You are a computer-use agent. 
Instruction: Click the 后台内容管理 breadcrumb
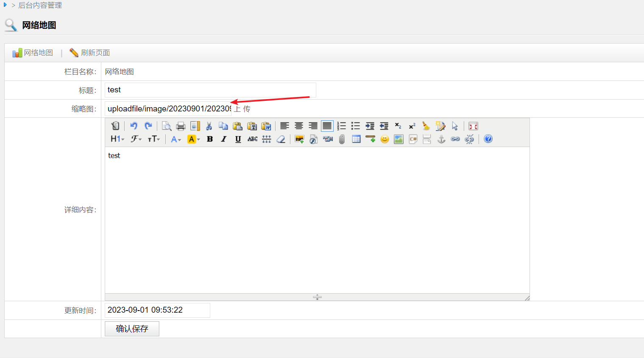(40, 6)
